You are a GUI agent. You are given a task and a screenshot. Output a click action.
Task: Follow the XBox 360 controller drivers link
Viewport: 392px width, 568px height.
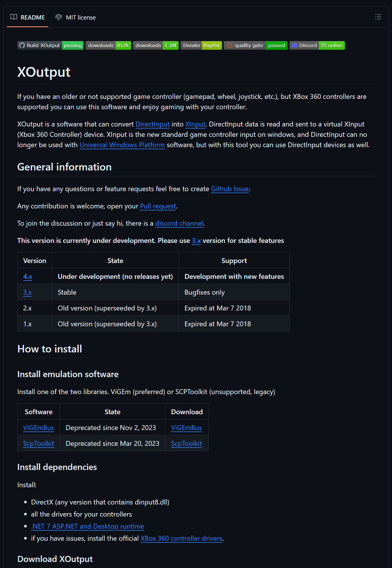pyautogui.click(x=181, y=538)
